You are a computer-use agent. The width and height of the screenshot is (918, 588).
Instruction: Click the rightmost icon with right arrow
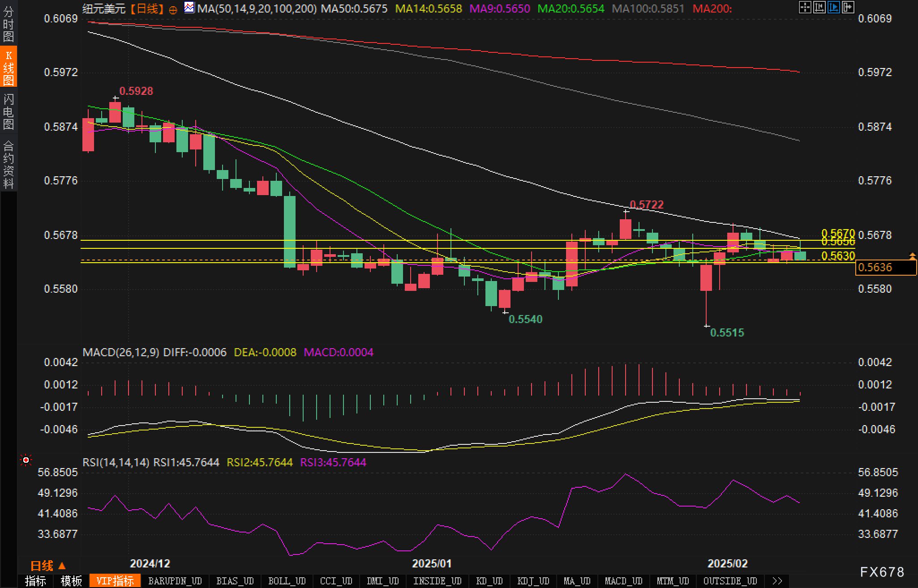click(x=848, y=7)
